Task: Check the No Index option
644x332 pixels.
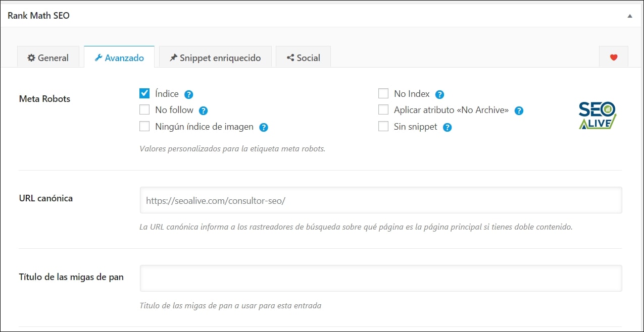Action: (x=383, y=93)
